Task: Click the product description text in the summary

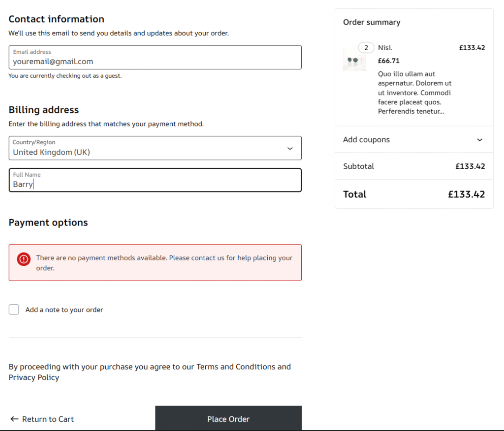Action: tap(414, 93)
